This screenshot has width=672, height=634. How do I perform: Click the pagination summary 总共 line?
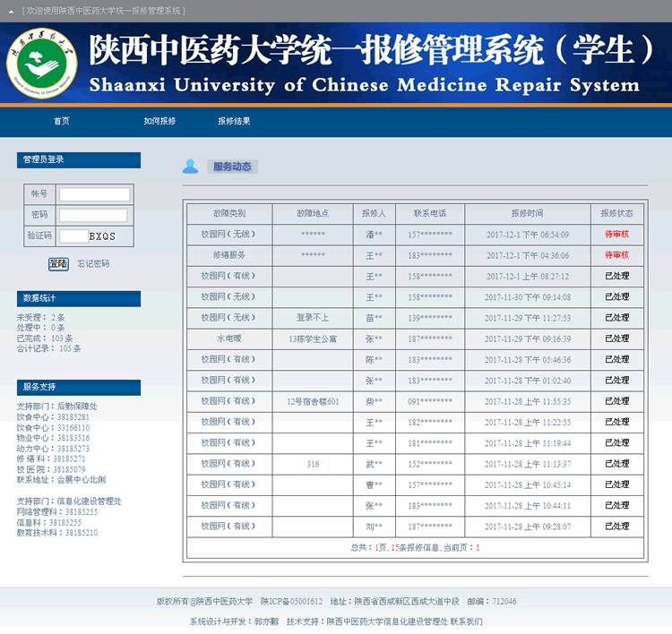coord(415,548)
